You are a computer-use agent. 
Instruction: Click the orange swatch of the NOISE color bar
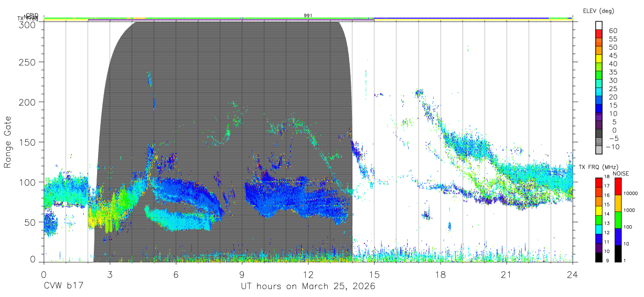coord(618,203)
